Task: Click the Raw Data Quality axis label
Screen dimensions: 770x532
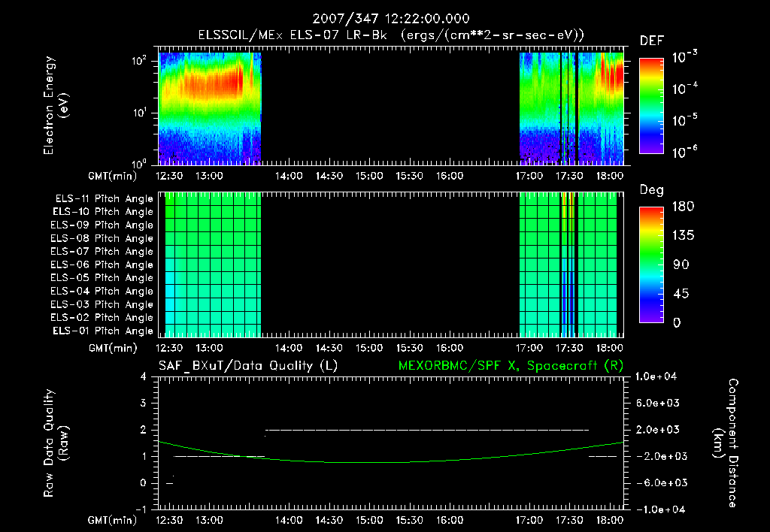Action: [x=56, y=443]
